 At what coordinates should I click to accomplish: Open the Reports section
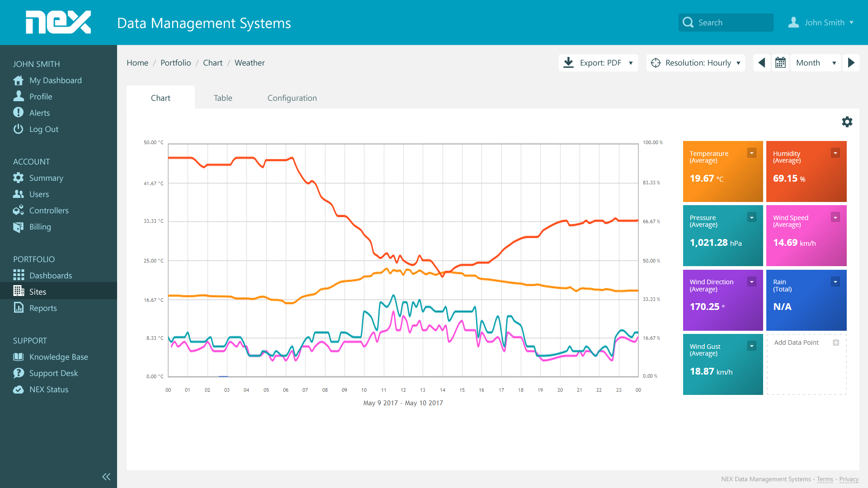click(x=42, y=308)
